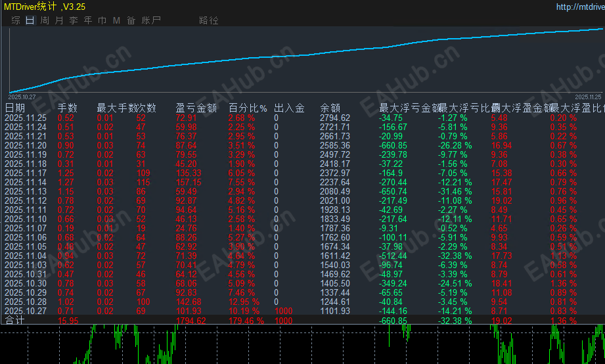Select the M tab
The width and height of the screenshot is (605, 364).
coord(116,20)
